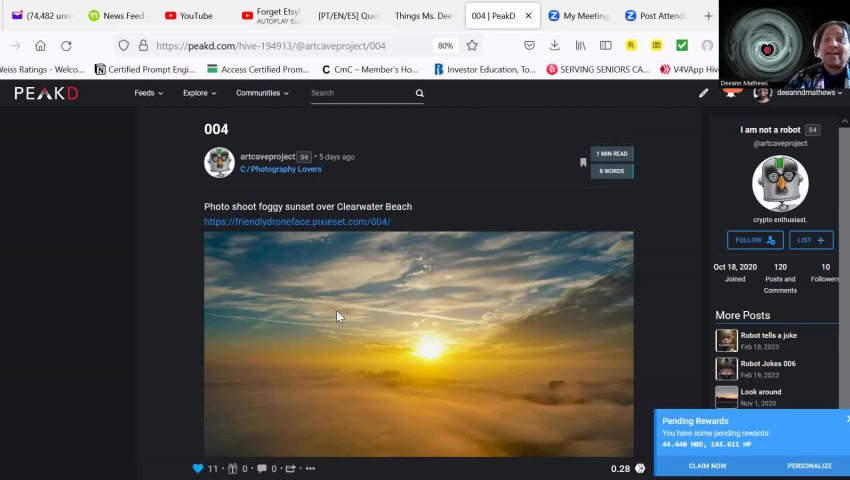This screenshot has height=480, width=850.
Task: Bookmark this page with star icon
Action: [472, 46]
